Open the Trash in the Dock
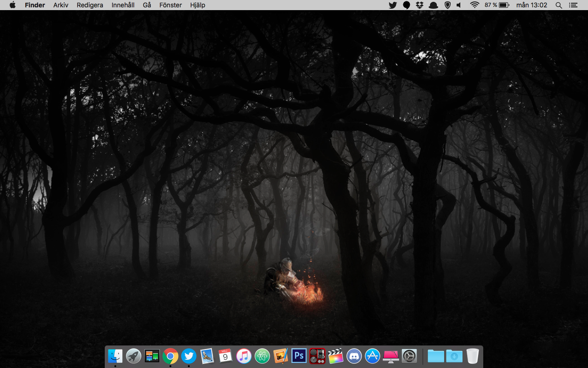This screenshot has height=368, width=588. 473,356
